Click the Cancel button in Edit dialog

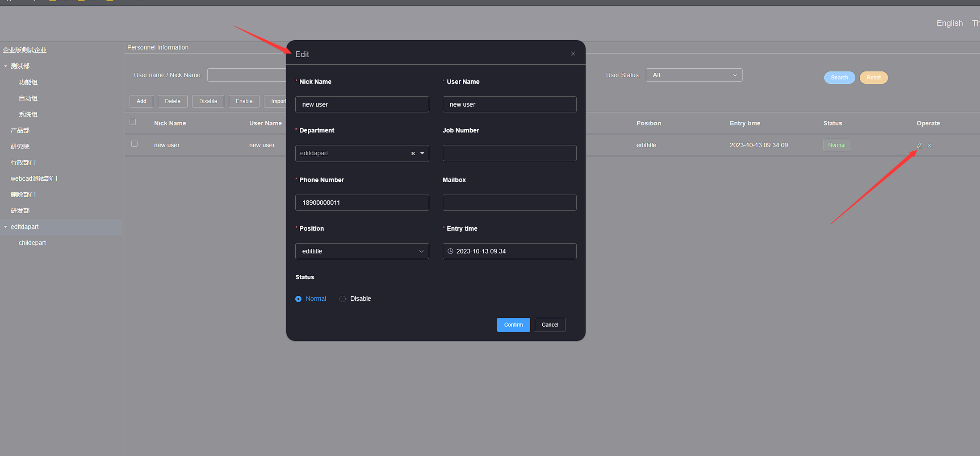pyautogui.click(x=550, y=325)
